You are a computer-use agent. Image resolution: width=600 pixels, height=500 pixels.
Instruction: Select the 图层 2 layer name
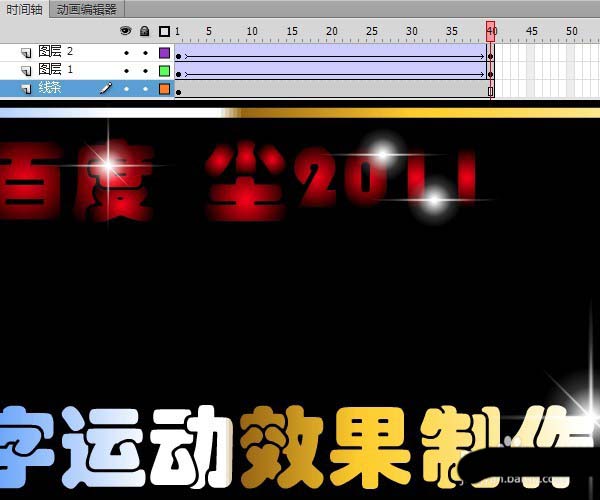click(x=55, y=51)
